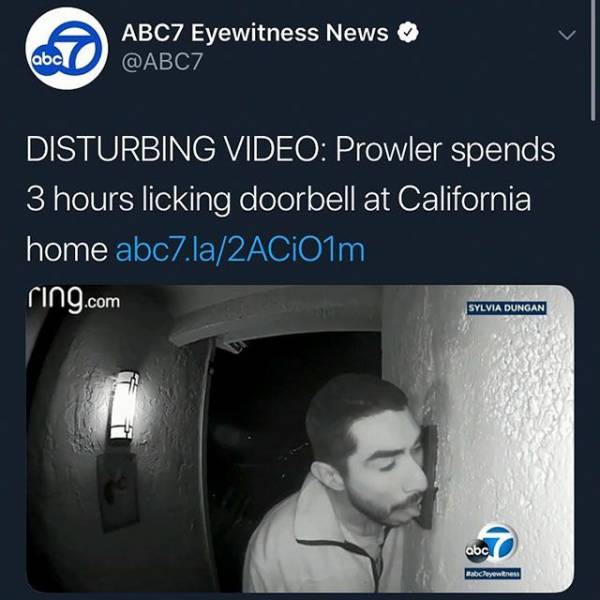Open the ABC7 profile avatar
The width and height of the screenshot is (600, 600).
(x=67, y=49)
